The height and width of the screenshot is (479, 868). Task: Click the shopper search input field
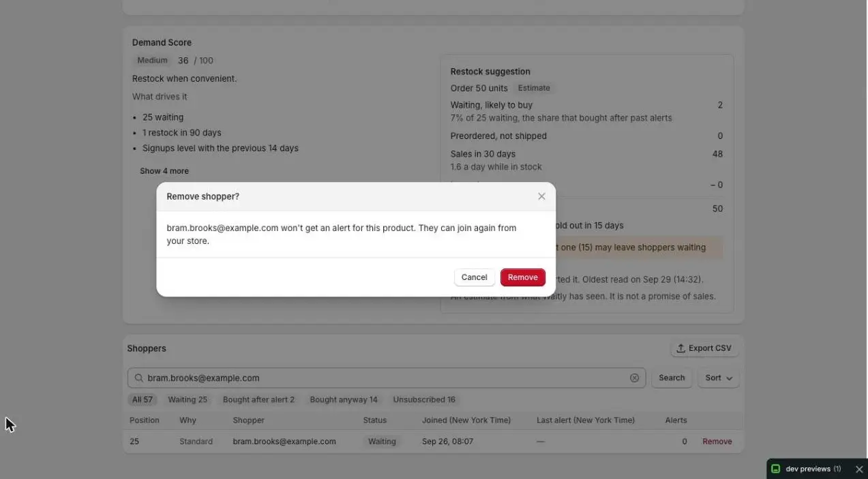pos(387,378)
